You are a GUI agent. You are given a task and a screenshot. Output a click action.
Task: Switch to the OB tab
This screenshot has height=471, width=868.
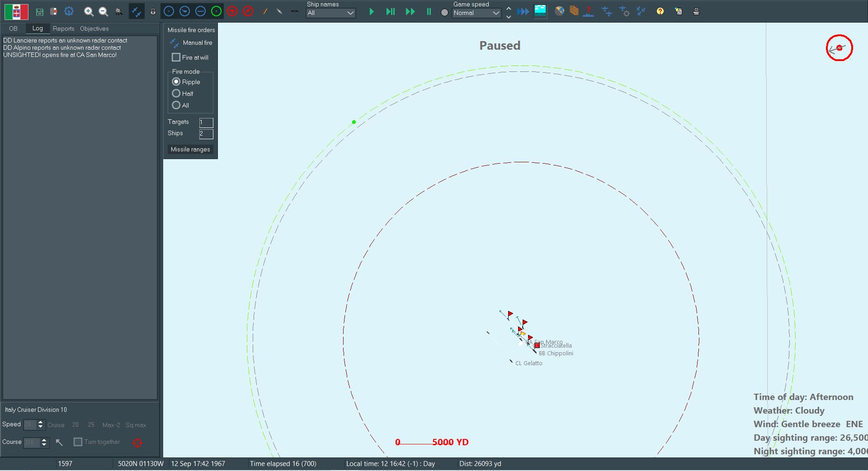[13, 28]
